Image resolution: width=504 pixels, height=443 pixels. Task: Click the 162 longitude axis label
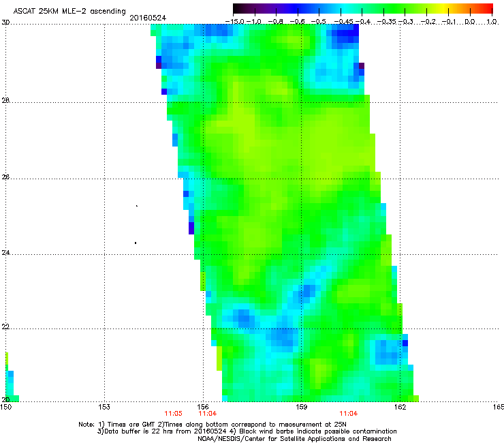click(400, 407)
